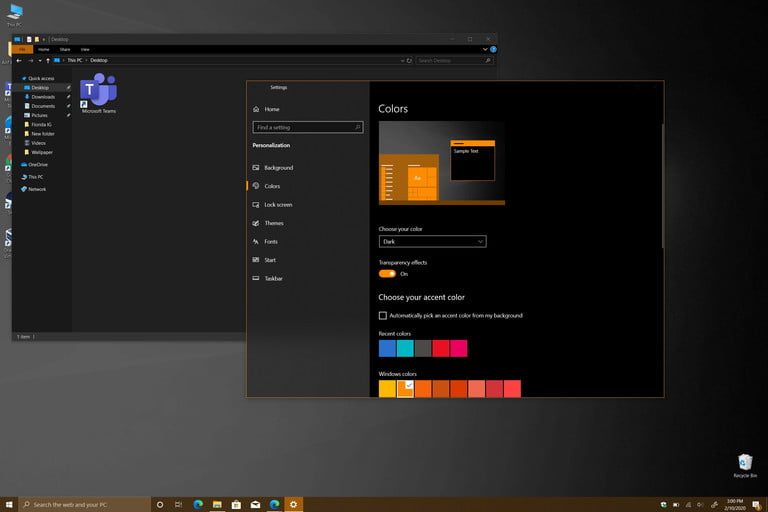Image resolution: width=768 pixels, height=512 pixels.
Task: Click the Forward arrow in File Explorer
Action: [30, 60]
